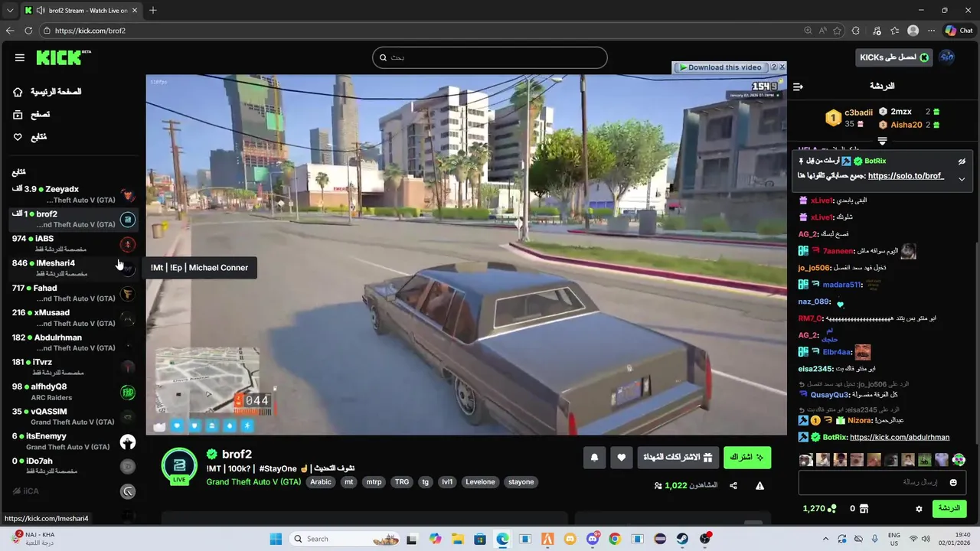The width and height of the screenshot is (980, 551).
Task: Open Google Chrome from taskbar
Action: [615, 539]
